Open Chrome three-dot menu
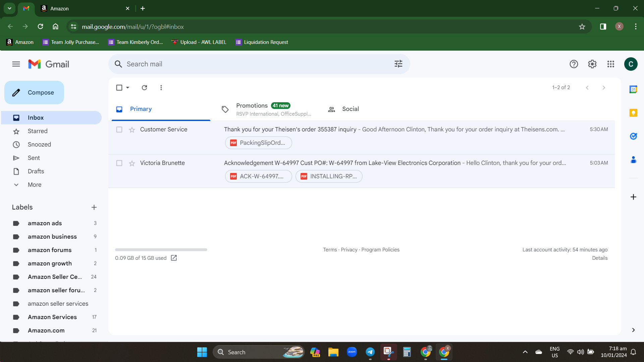This screenshot has height=362, width=644. (x=636, y=26)
